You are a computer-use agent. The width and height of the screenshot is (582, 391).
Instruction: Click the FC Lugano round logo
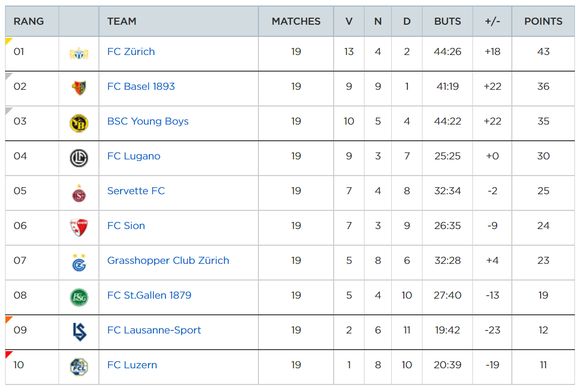pos(79,158)
